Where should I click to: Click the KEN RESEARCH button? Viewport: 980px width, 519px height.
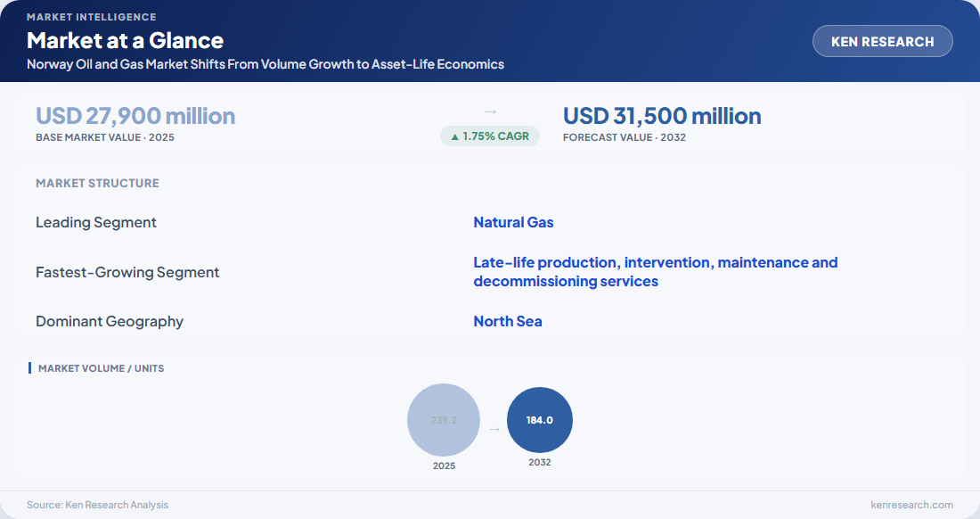pos(883,41)
